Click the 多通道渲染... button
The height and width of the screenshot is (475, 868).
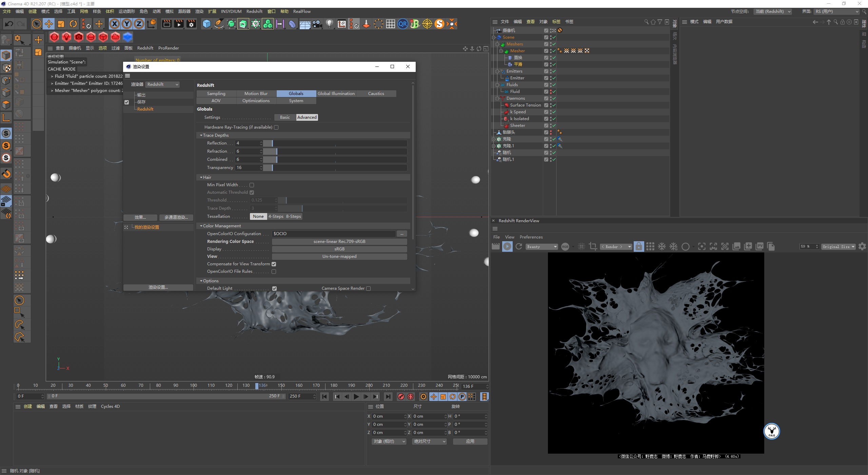pyautogui.click(x=176, y=217)
